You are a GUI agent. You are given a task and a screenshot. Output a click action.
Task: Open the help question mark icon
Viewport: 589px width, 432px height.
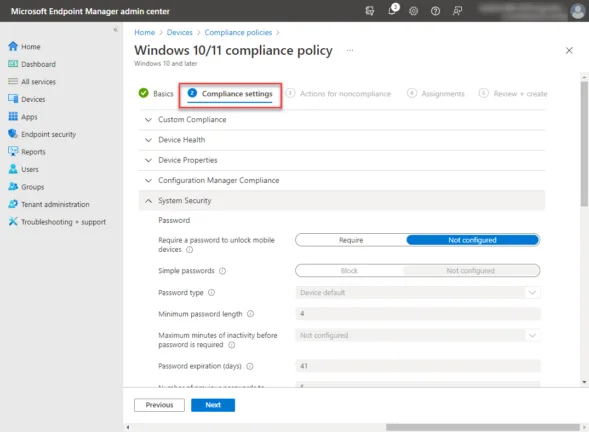[x=435, y=11]
